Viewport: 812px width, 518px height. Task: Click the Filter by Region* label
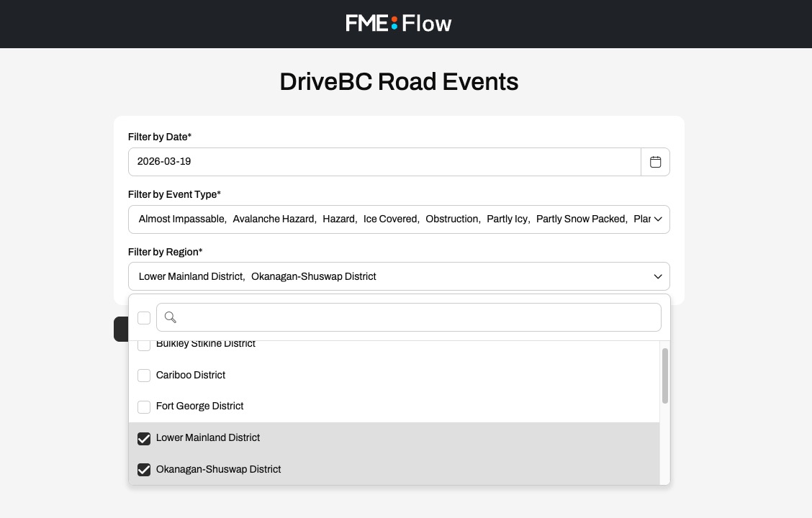tap(165, 252)
